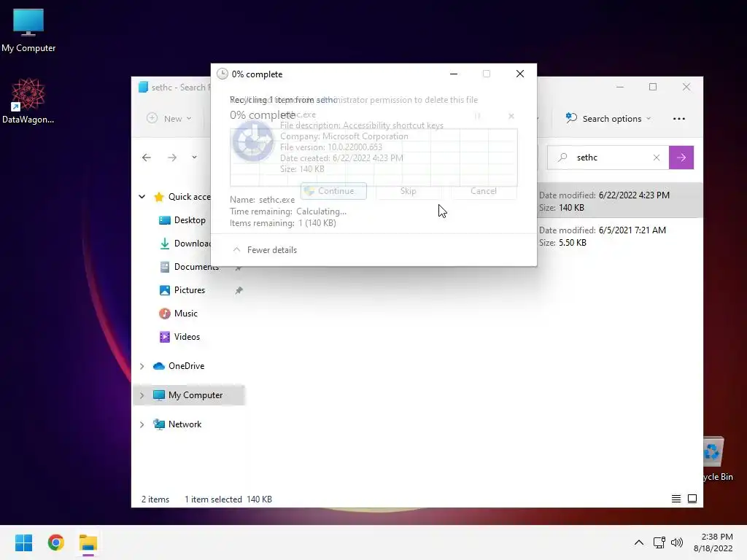This screenshot has width=747, height=560.
Task: Switch to details view in status bar
Action: [x=676, y=499]
